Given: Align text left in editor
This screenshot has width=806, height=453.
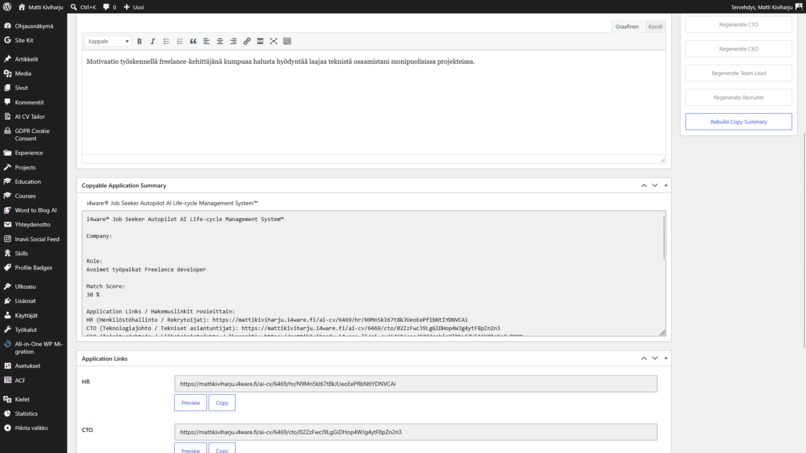Looking at the screenshot, I should 206,41.
